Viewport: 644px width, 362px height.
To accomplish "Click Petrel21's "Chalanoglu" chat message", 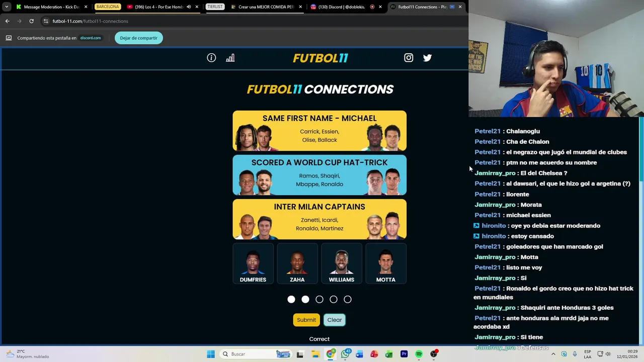I will (x=507, y=131).
